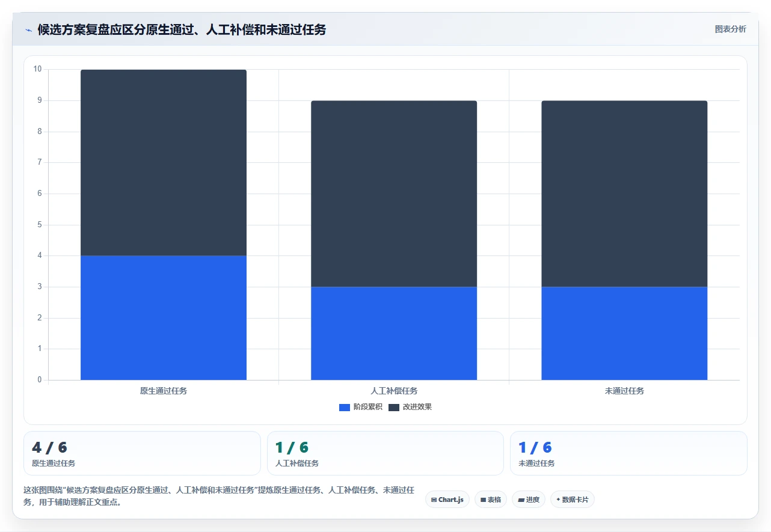Screen dimensions: 771x532
Task: Toggle the 阶段累积 legend item
Action: pyautogui.click(x=361, y=407)
